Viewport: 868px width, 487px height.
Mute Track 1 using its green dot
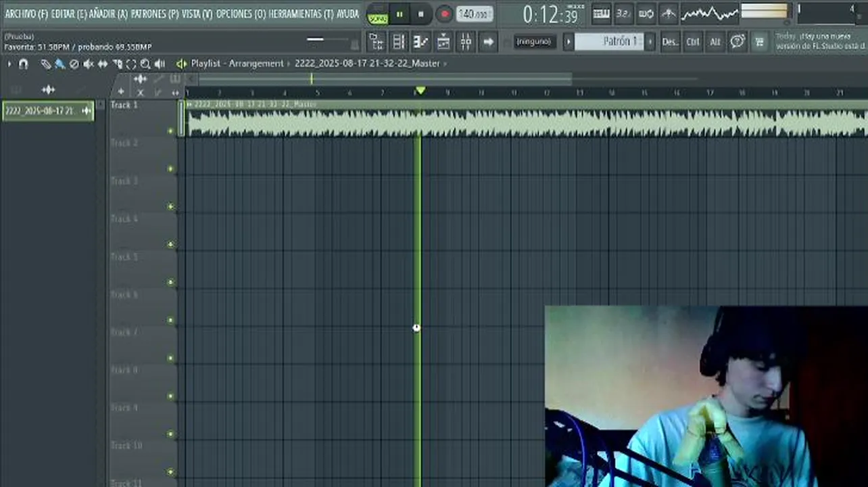[x=170, y=131]
